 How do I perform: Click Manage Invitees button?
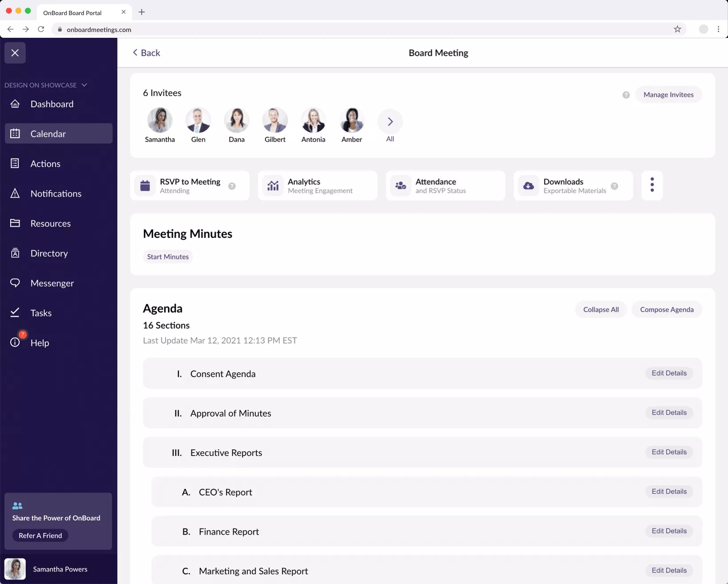click(668, 95)
